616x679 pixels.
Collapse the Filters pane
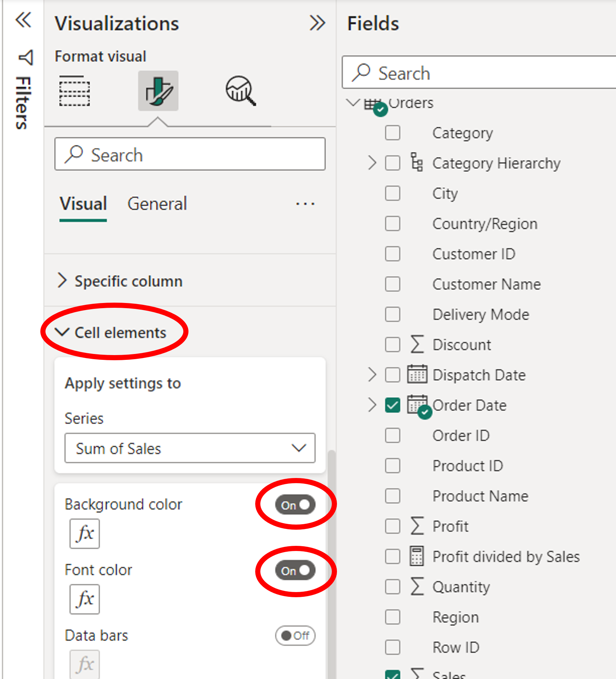(23, 21)
